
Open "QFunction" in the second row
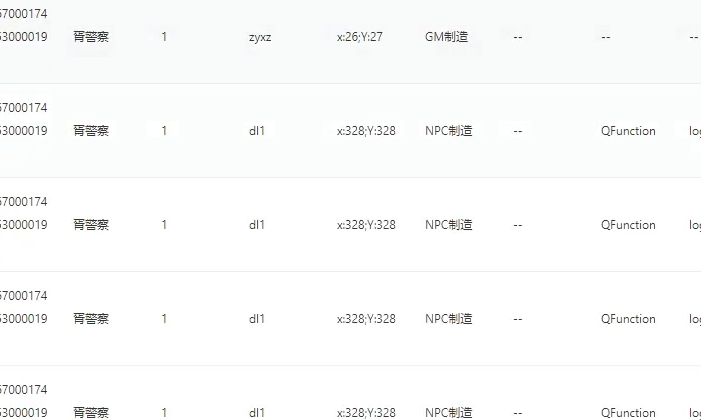[x=628, y=131]
